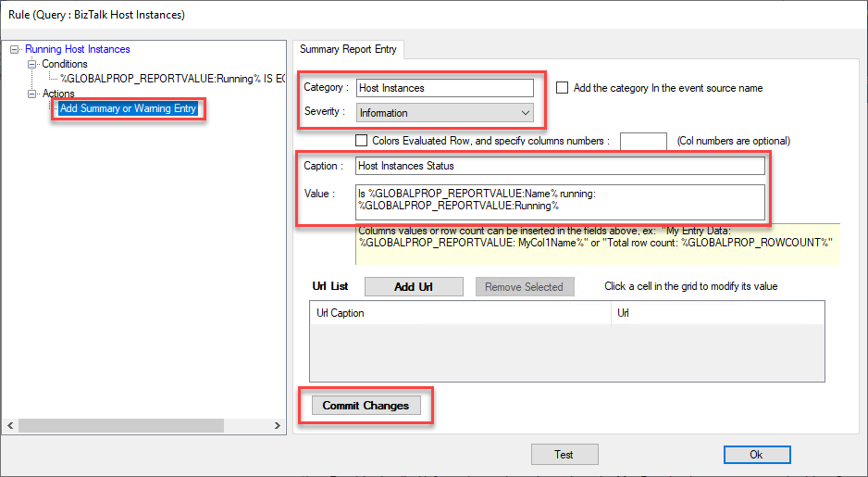This screenshot has height=477, width=868.
Task: Click the Test button
Action: tap(564, 454)
